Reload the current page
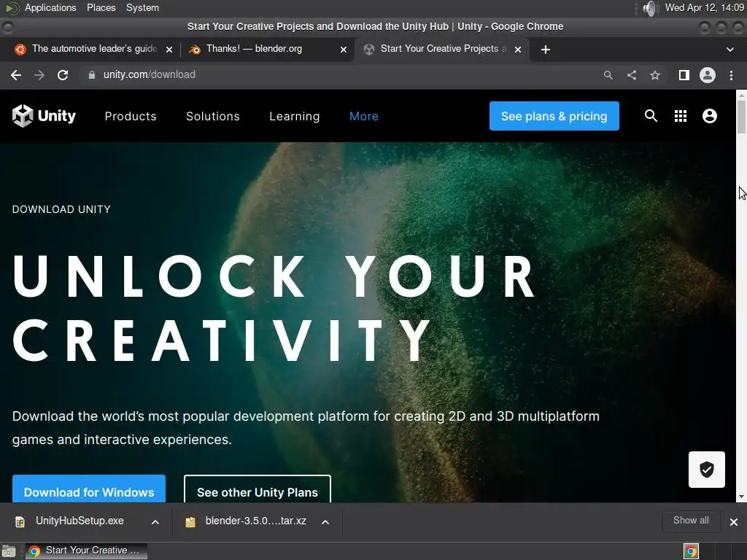Image resolution: width=747 pixels, height=560 pixels. 63,75
